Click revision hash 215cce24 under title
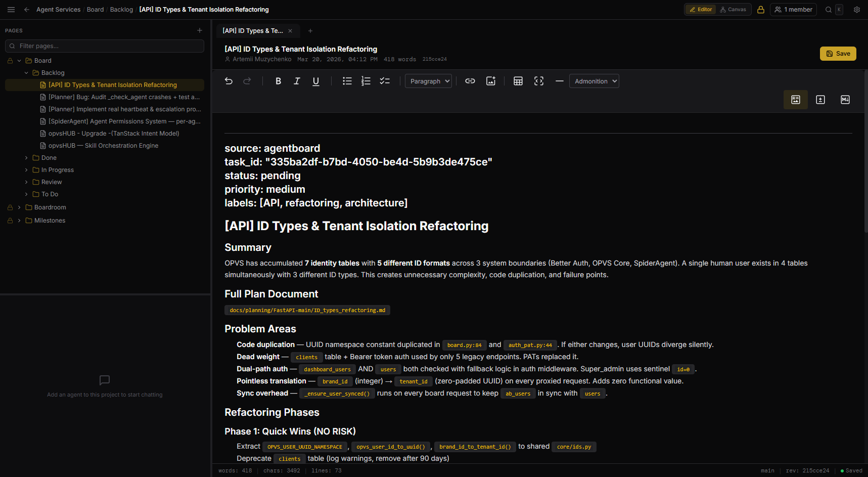868x477 pixels. click(x=435, y=59)
